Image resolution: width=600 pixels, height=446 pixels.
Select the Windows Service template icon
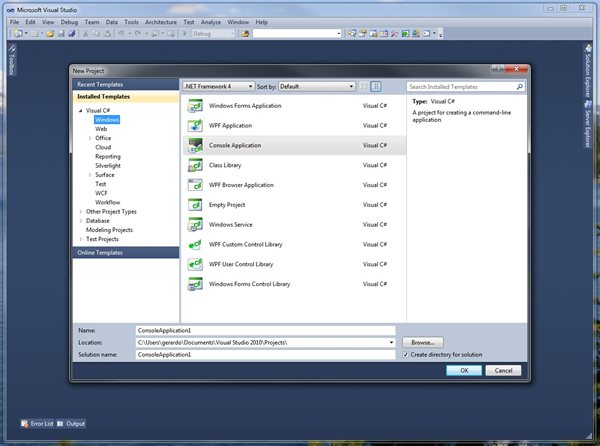(195, 225)
